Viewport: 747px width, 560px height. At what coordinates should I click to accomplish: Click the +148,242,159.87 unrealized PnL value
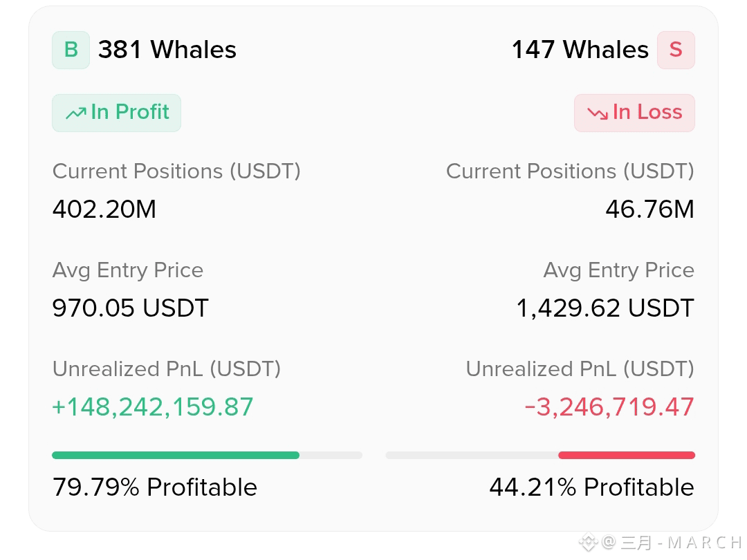[x=152, y=407]
